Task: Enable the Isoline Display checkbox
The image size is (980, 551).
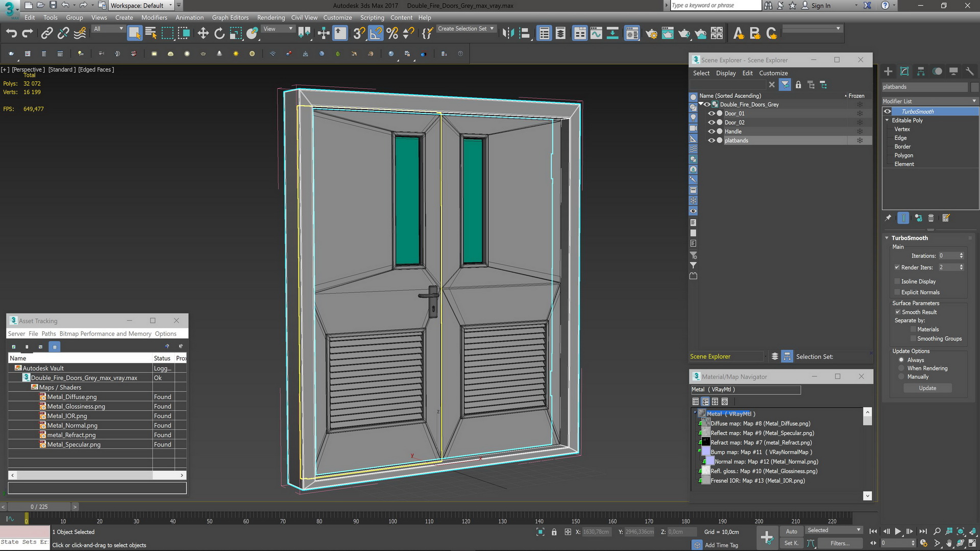Action: click(897, 282)
